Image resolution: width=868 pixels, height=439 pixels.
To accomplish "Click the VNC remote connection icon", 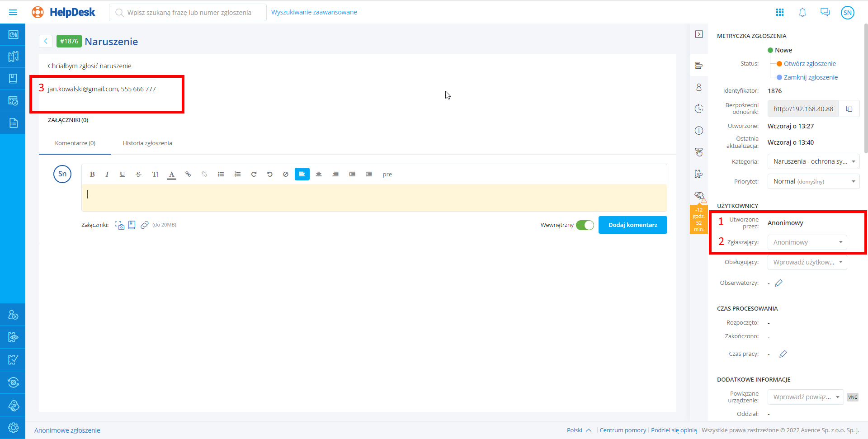I will coord(852,397).
